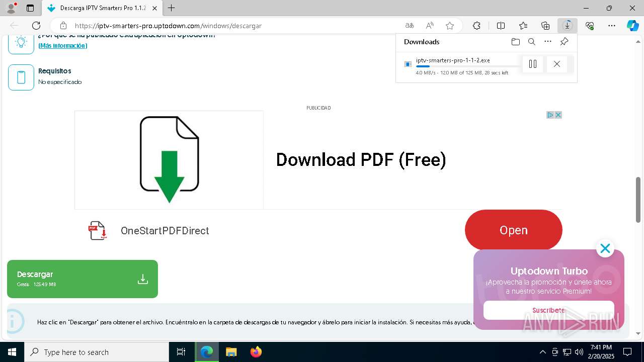Close the Uptodown Turbo popup
Image resolution: width=644 pixels, height=362 pixels.
point(605,248)
